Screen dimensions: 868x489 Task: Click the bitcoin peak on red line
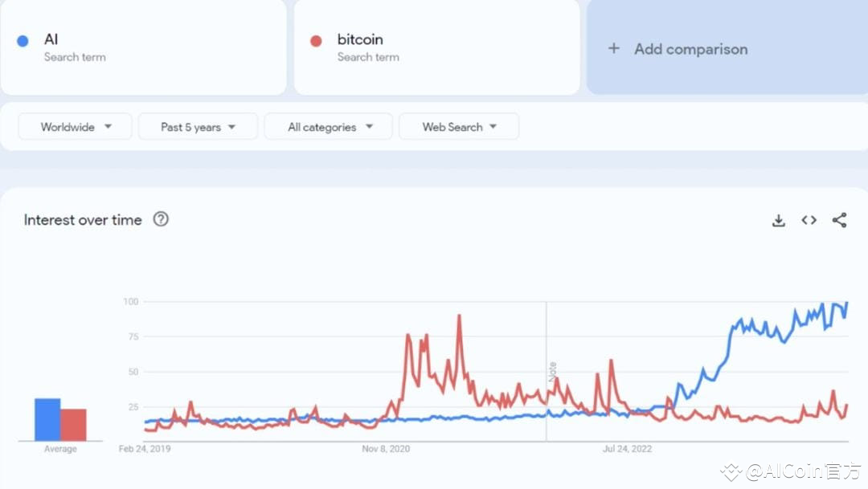(459, 316)
